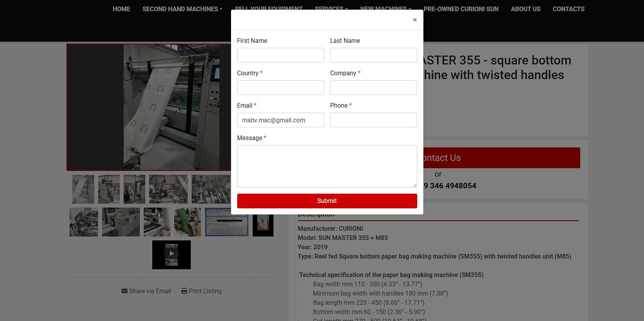Click the First Name input field
Viewport: 644px width, 321px height.
[x=280, y=55]
